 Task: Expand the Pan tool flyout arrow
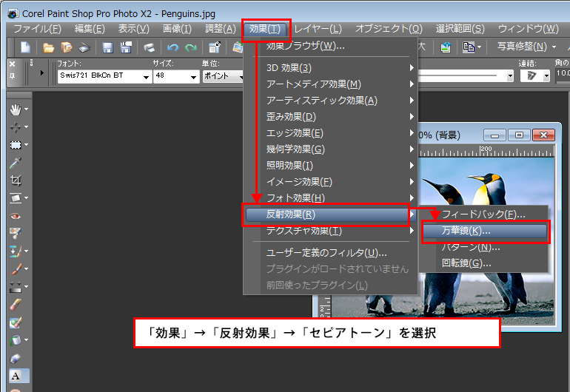point(26,109)
